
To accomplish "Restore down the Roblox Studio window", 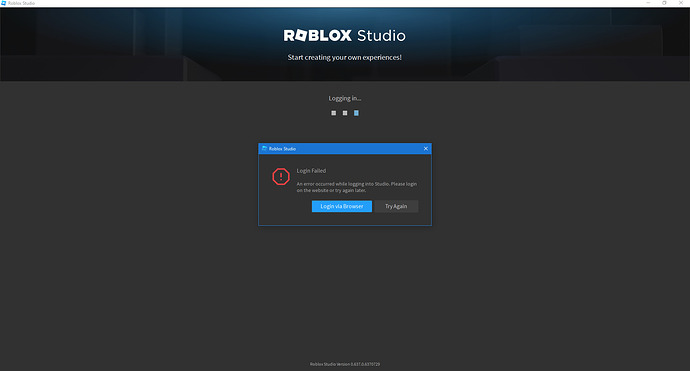I will coord(664,3).
